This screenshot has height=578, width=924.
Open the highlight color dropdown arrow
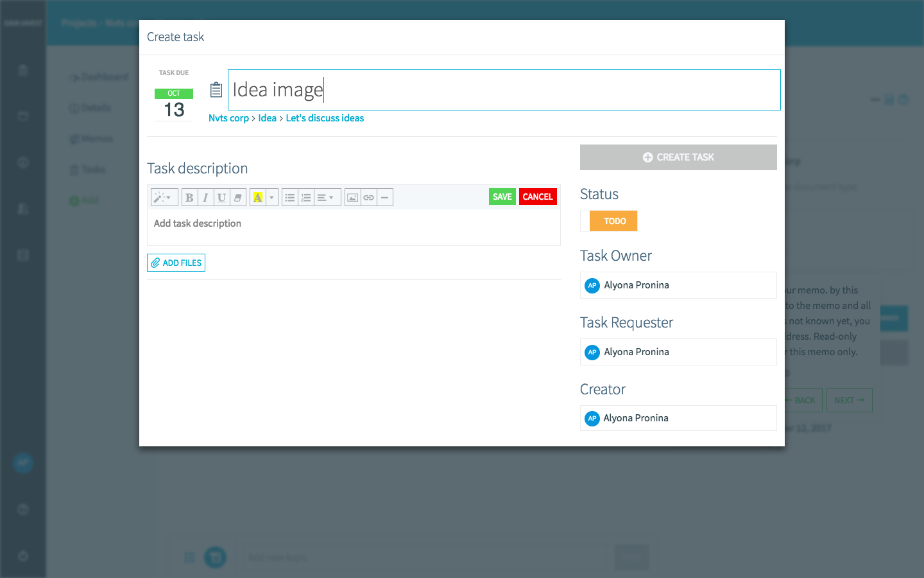[272, 197]
